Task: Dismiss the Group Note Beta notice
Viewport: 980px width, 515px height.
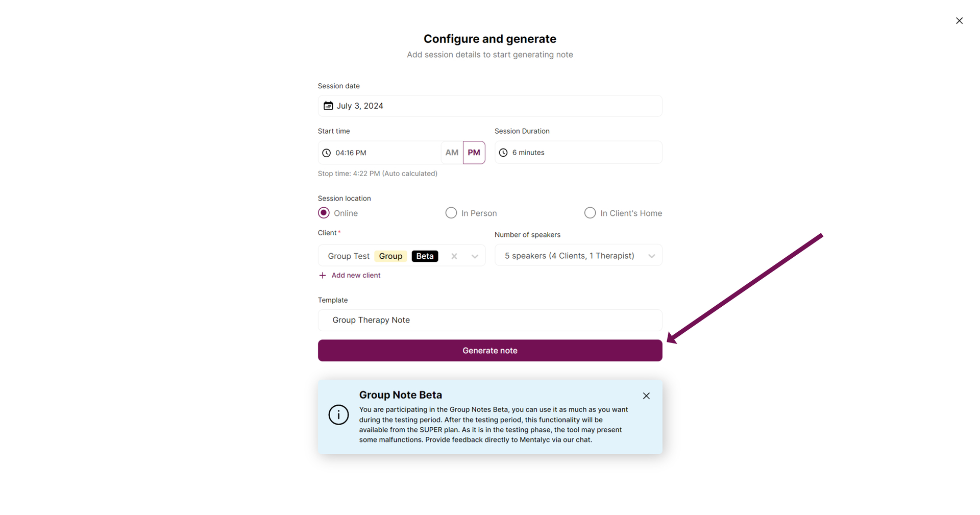Action: pyautogui.click(x=646, y=396)
